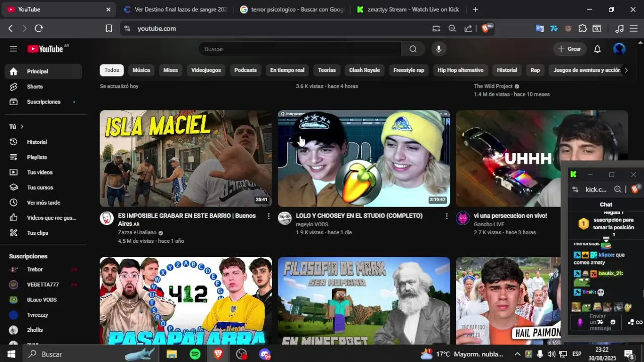Reload the page in browser toolbar
The image size is (644, 362).
tap(39, 29)
